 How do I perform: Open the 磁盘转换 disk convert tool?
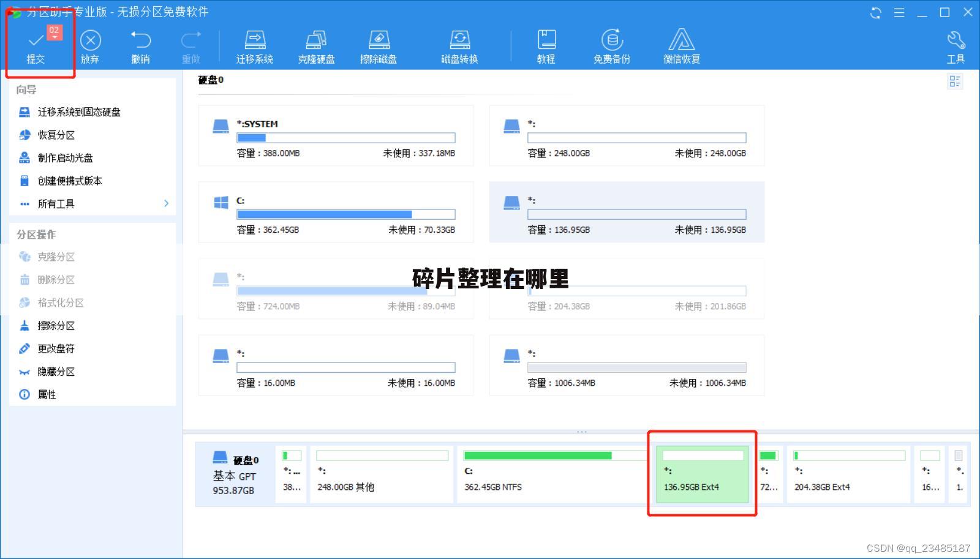pyautogui.click(x=459, y=40)
